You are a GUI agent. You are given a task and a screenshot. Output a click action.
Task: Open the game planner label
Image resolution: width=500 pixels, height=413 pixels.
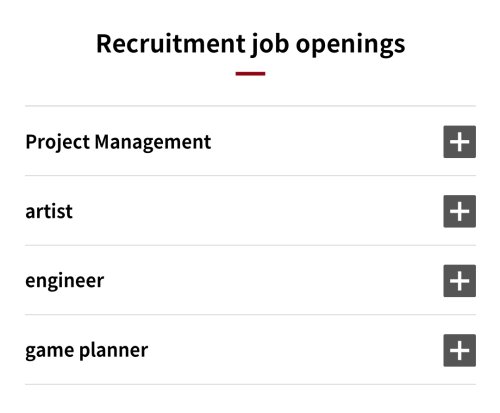(x=87, y=351)
